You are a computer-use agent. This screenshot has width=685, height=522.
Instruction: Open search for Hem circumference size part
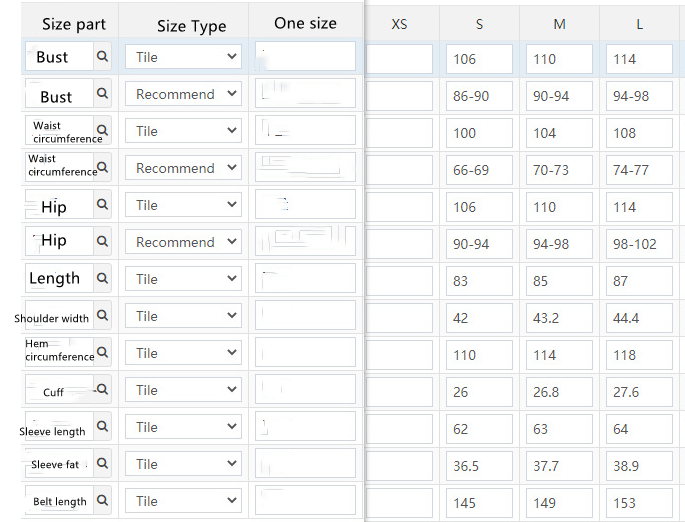click(x=102, y=353)
